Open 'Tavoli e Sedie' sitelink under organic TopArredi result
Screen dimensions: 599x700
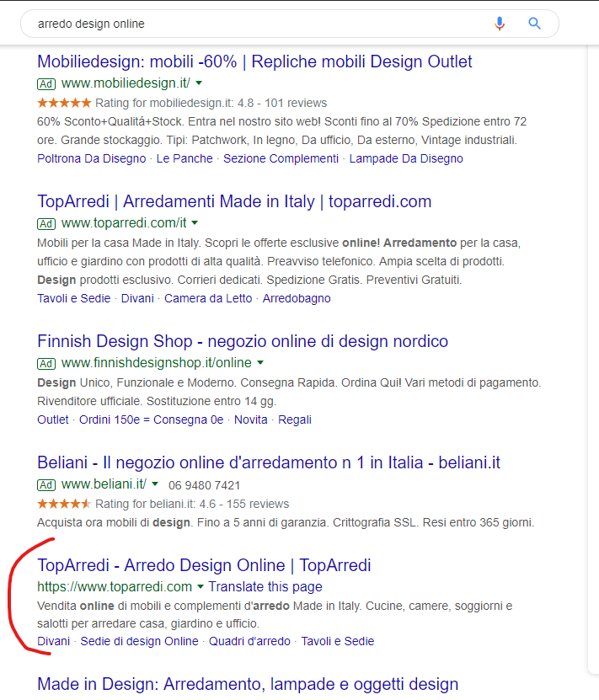coord(338,641)
